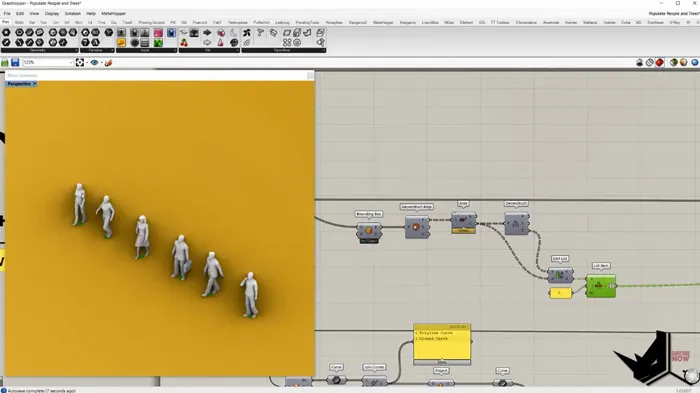
Task: Pick the Point parameter hexagon icon
Action: (6, 33)
